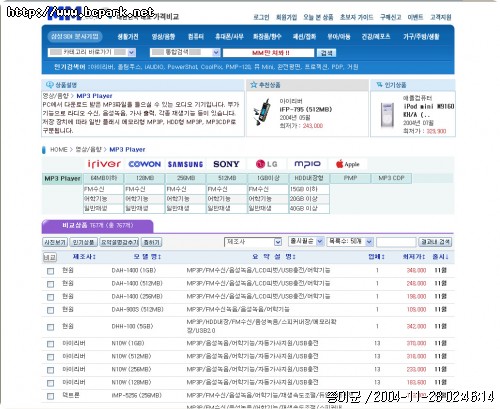Viewport: 500px width, 409px height.
Task: Filter by the LG brand logo
Action: pyautogui.click(x=266, y=164)
